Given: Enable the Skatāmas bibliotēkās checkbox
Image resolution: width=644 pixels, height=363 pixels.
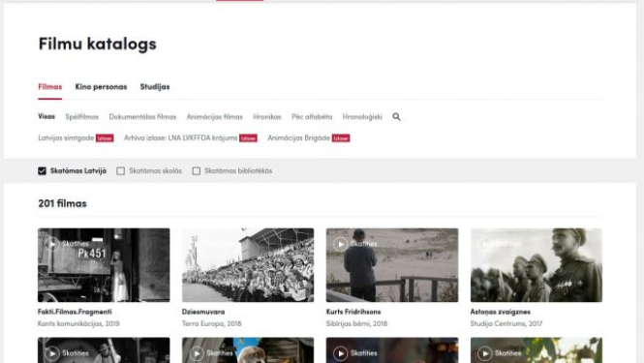Looking at the screenshot, I should pyautogui.click(x=197, y=170).
